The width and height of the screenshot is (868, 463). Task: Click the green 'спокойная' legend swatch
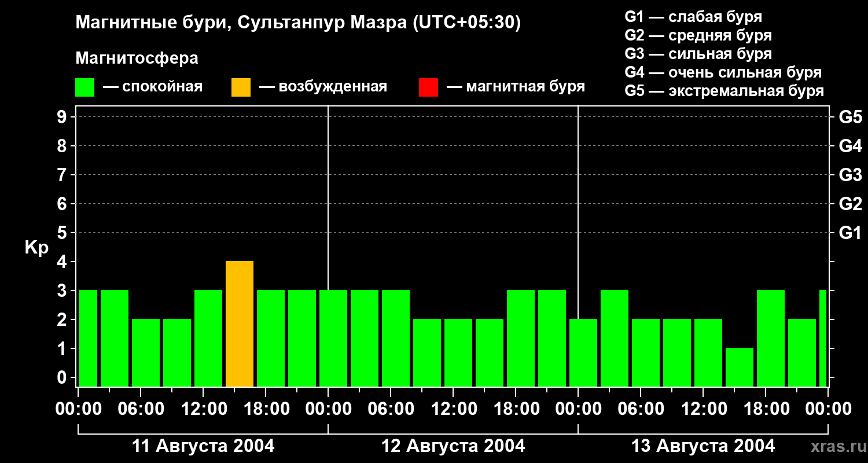coord(85,87)
